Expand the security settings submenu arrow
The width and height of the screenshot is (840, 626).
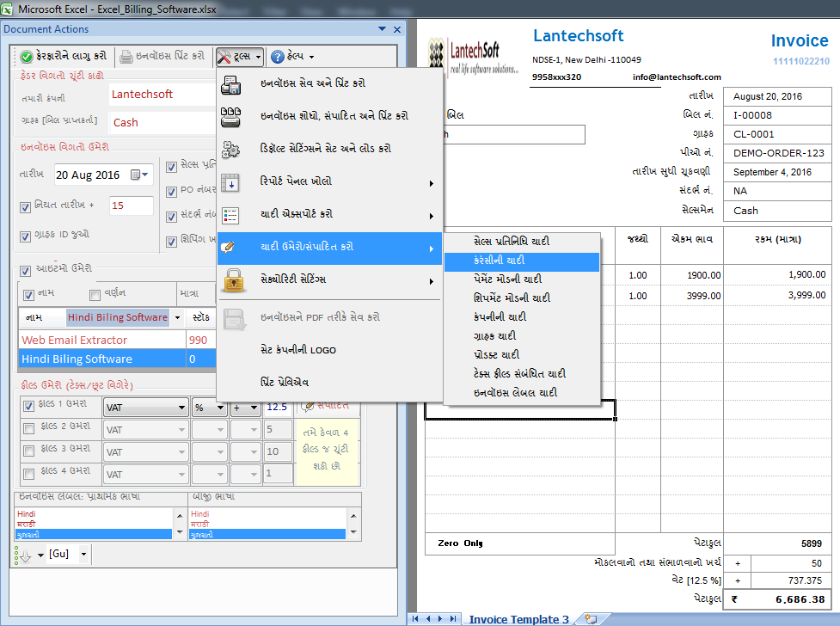coord(432,282)
